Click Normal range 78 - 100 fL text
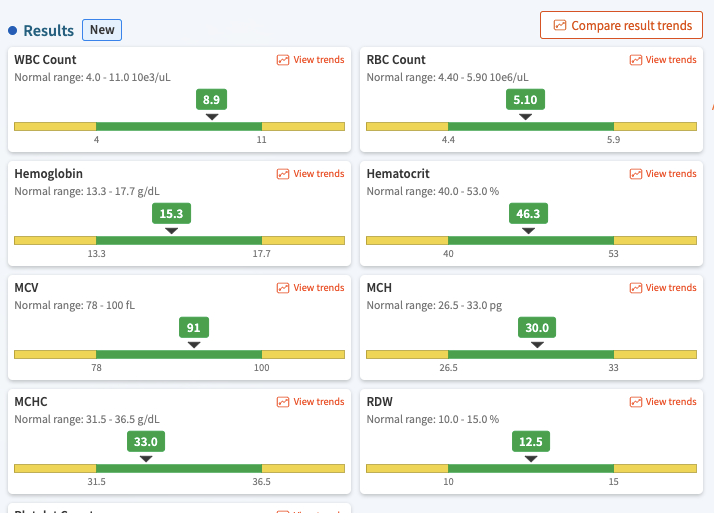 75,305
